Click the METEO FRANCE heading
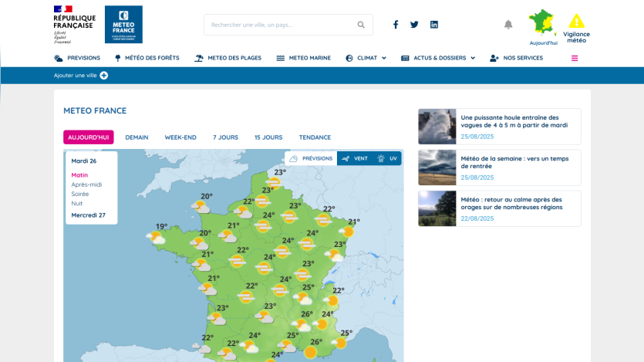Image resolution: width=644 pixels, height=362 pixels. [x=95, y=110]
